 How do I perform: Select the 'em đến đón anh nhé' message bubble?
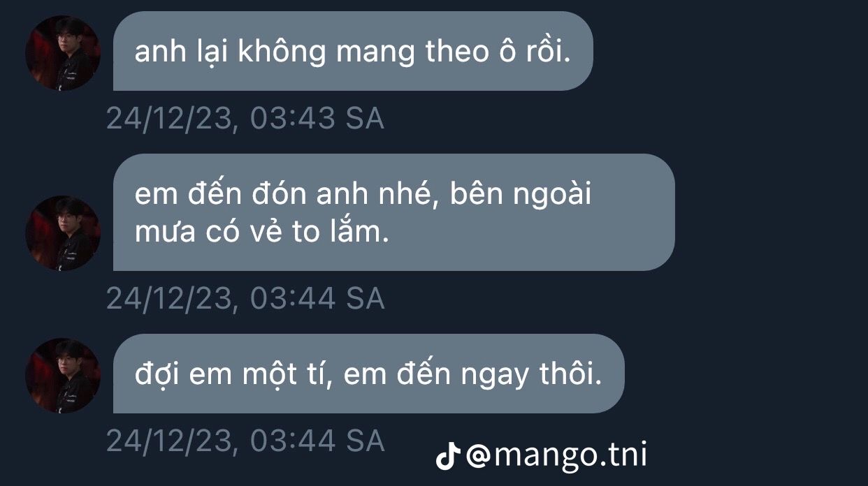[x=393, y=212]
